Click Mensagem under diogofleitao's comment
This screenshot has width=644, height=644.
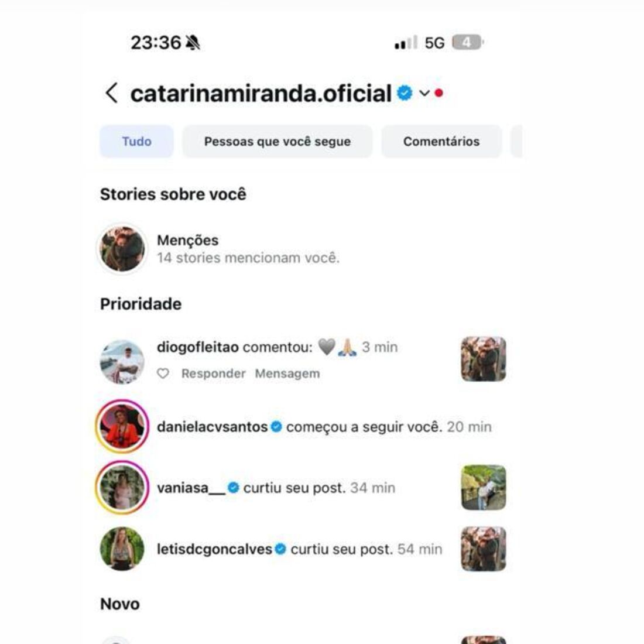(x=287, y=374)
